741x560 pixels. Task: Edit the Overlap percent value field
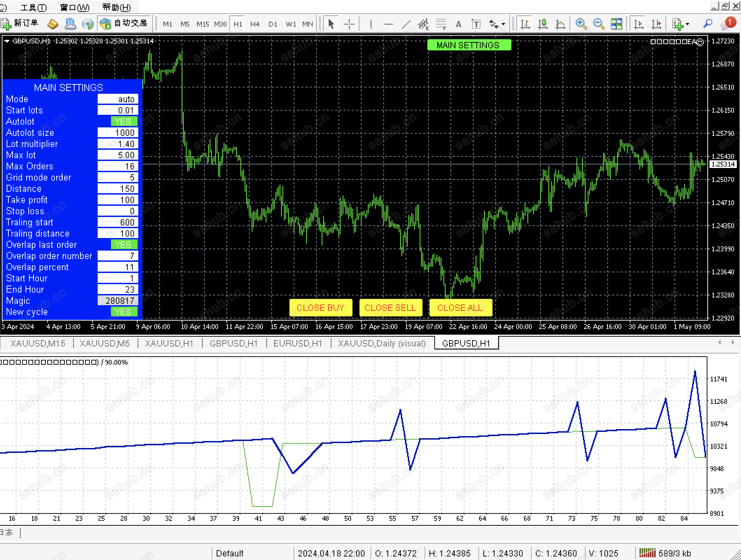(x=118, y=267)
